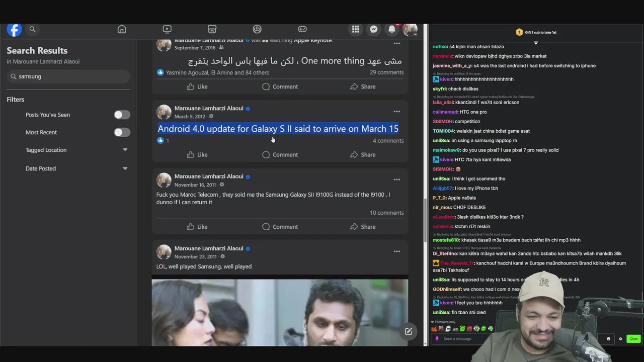Toggle the Most Recent filter
This screenshot has width=644, height=362.
122,132
